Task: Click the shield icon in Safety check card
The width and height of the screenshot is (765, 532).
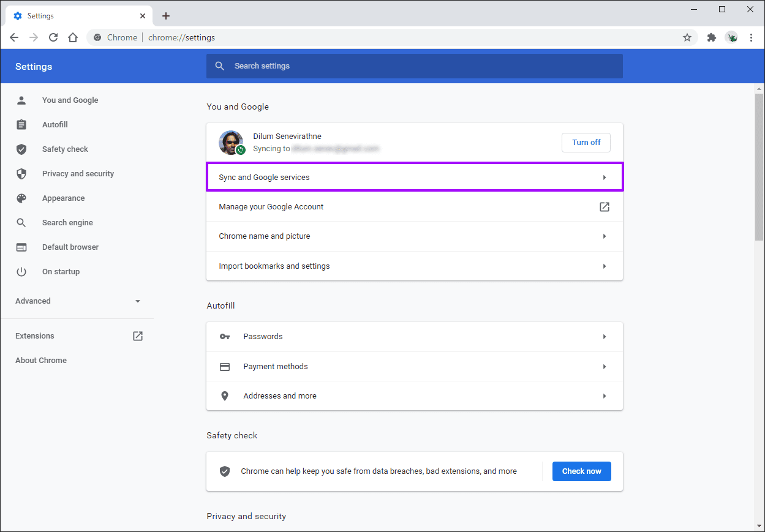Action: click(x=225, y=471)
